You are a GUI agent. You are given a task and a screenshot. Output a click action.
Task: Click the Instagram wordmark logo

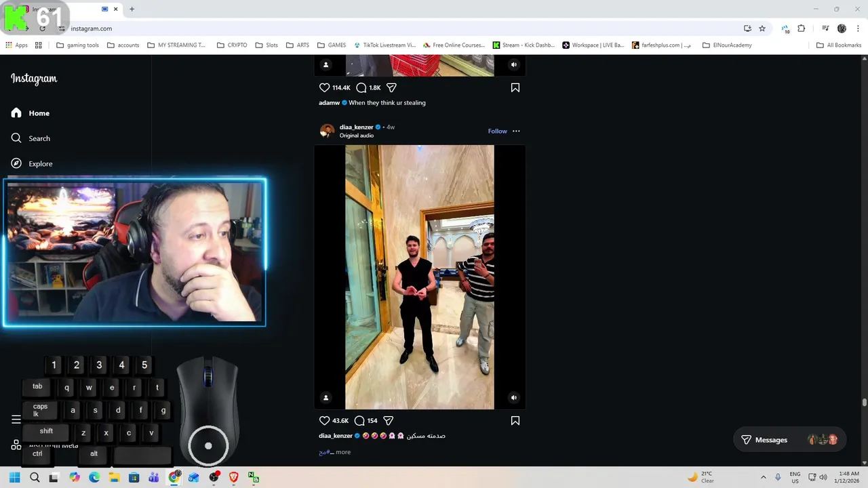pyautogui.click(x=34, y=79)
